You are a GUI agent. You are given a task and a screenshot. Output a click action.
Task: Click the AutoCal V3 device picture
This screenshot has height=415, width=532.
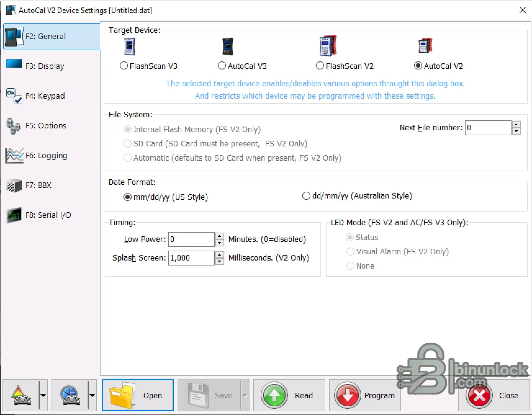[228, 47]
